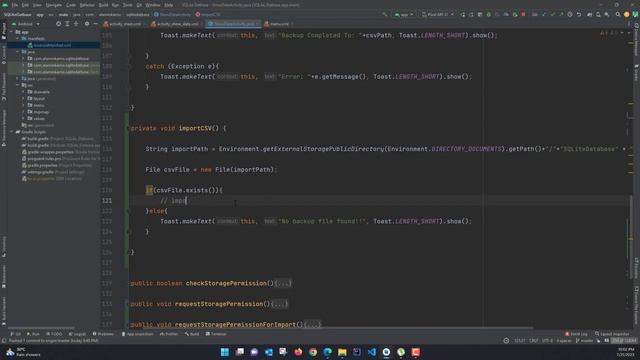The height and width of the screenshot is (360, 640).
Task: Expand the drawable folder
Action: tap(23, 92)
